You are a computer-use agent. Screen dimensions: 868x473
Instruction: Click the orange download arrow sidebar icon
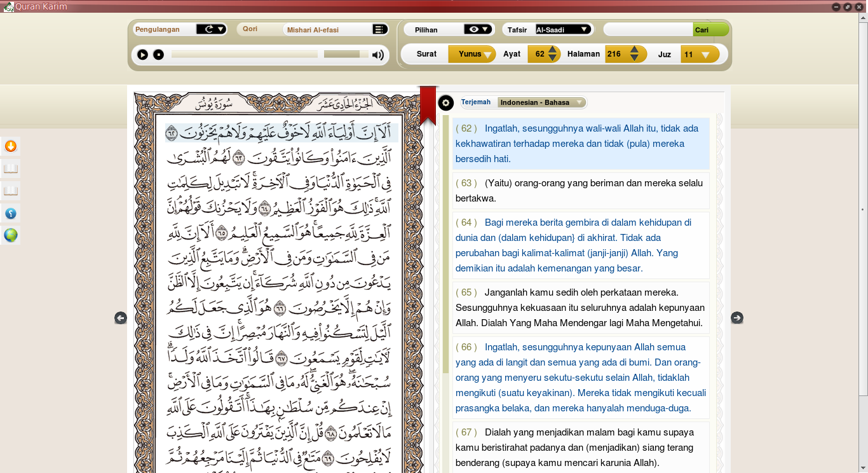[10, 146]
